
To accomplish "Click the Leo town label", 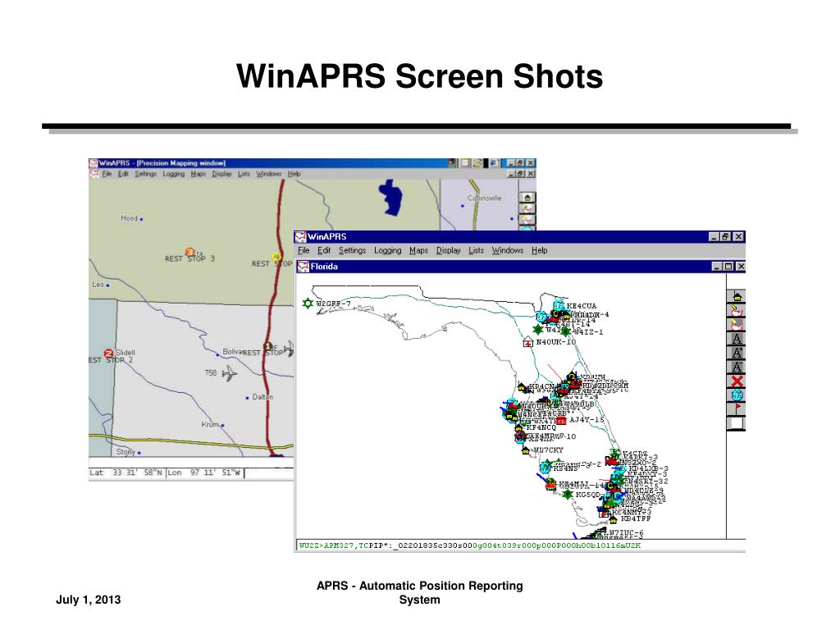I will [98, 285].
